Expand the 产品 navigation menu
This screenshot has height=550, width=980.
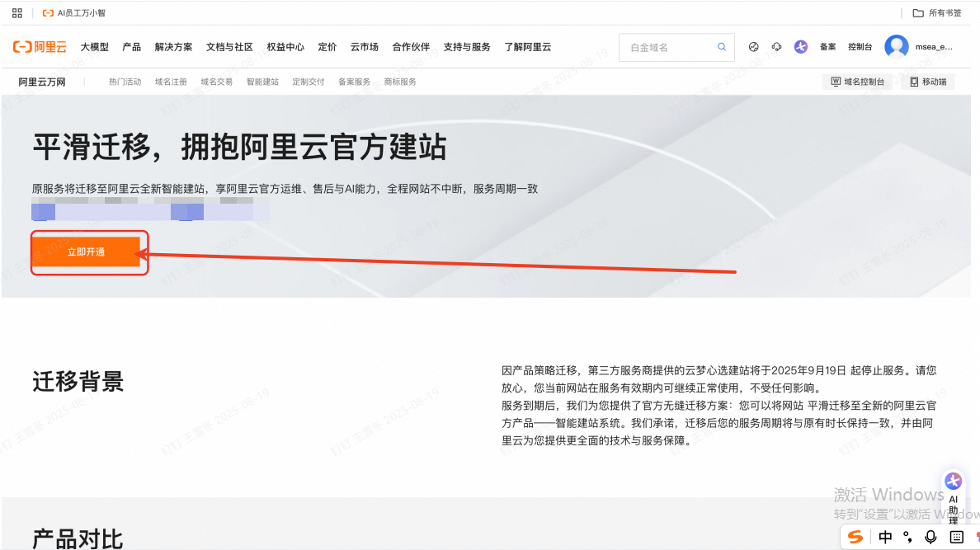tap(131, 47)
